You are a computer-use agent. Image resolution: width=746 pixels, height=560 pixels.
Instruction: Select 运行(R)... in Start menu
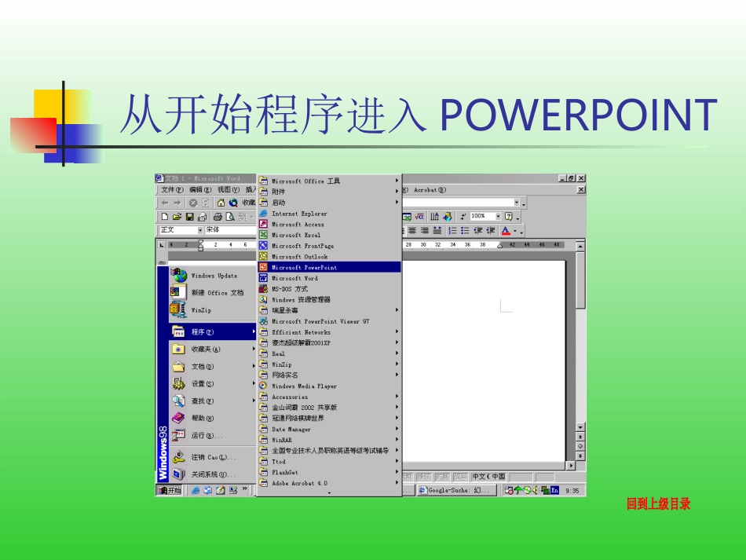pyautogui.click(x=213, y=435)
